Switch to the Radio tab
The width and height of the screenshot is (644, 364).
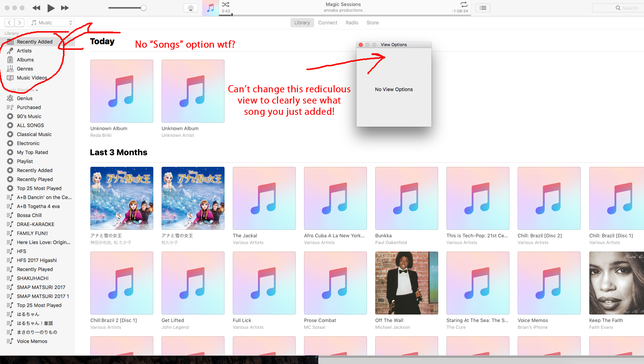pos(352,23)
